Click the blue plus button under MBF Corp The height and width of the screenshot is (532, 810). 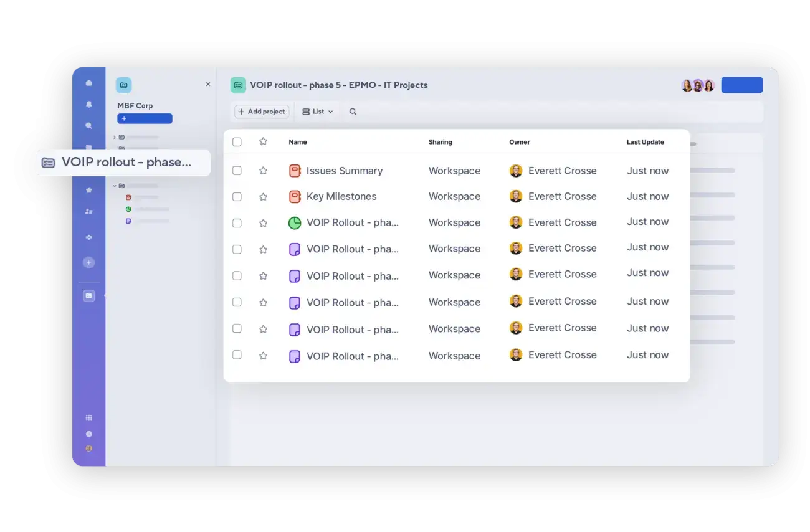pos(145,118)
